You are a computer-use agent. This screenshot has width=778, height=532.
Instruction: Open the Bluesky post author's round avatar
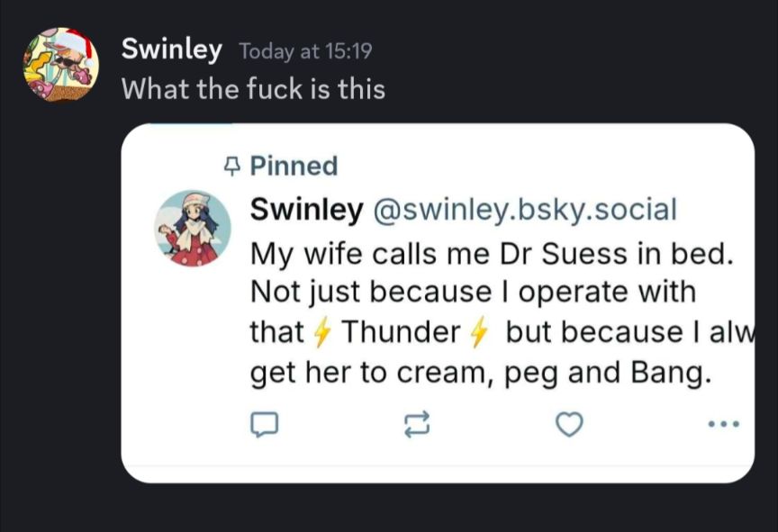coord(193,228)
